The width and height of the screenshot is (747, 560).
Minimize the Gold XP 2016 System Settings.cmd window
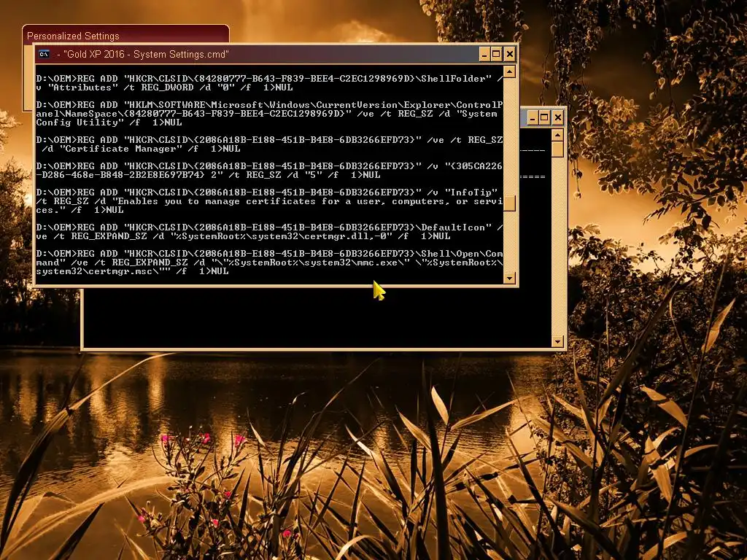(x=484, y=54)
